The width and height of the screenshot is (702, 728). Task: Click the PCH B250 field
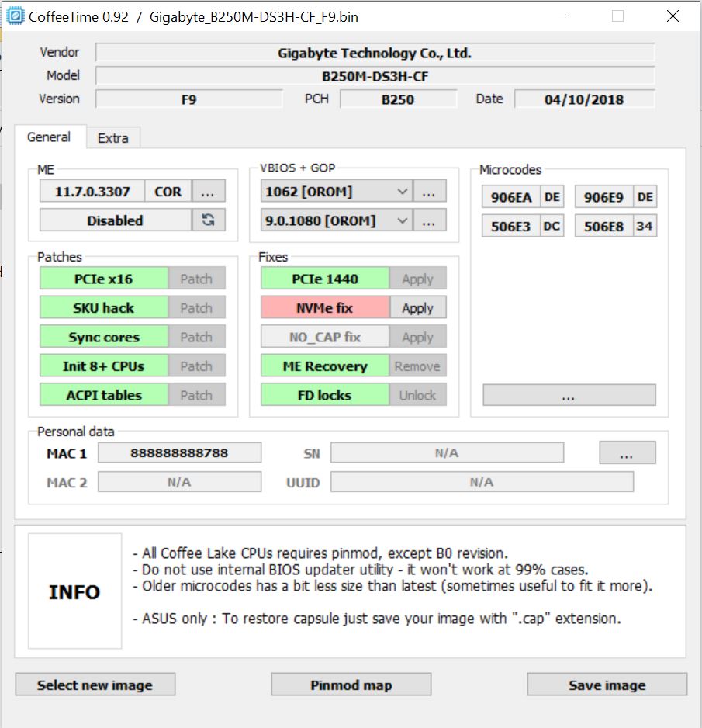point(398,99)
